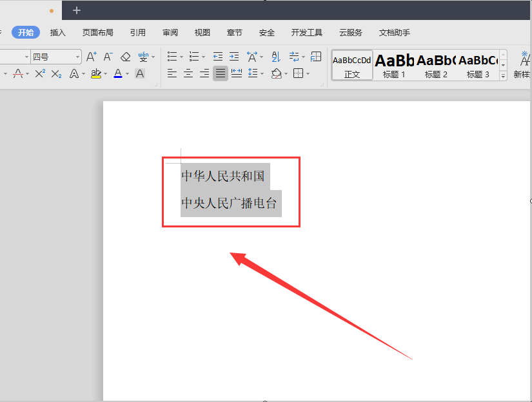The image size is (532, 402).
Task: Expand the line spacing dropdown arrow
Action: click(x=262, y=73)
